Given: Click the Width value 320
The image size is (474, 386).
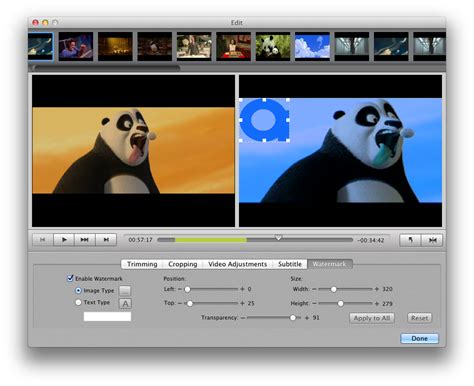Looking at the screenshot, I should click(387, 289).
